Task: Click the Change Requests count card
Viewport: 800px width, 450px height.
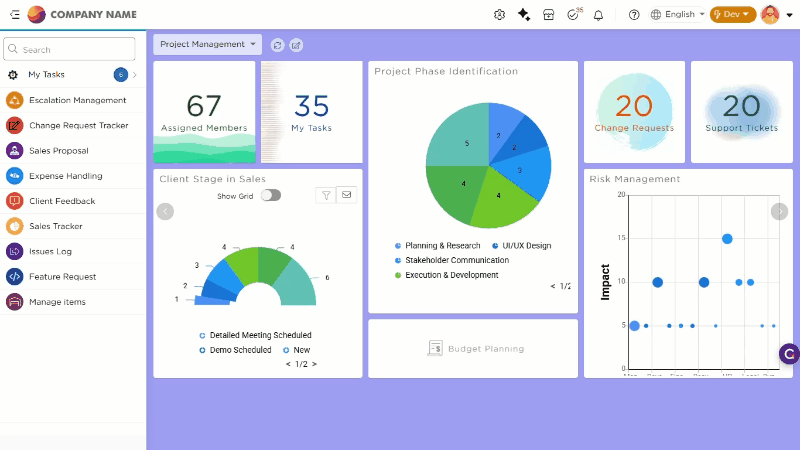Action: [x=634, y=111]
